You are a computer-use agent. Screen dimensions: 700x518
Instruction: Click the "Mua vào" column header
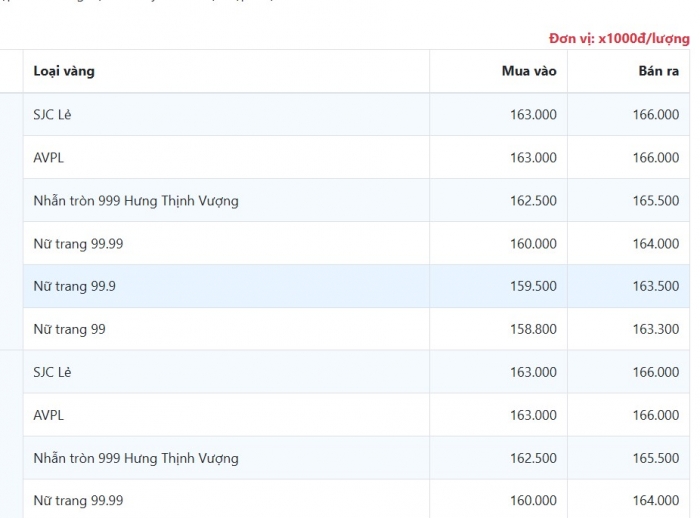click(x=529, y=71)
